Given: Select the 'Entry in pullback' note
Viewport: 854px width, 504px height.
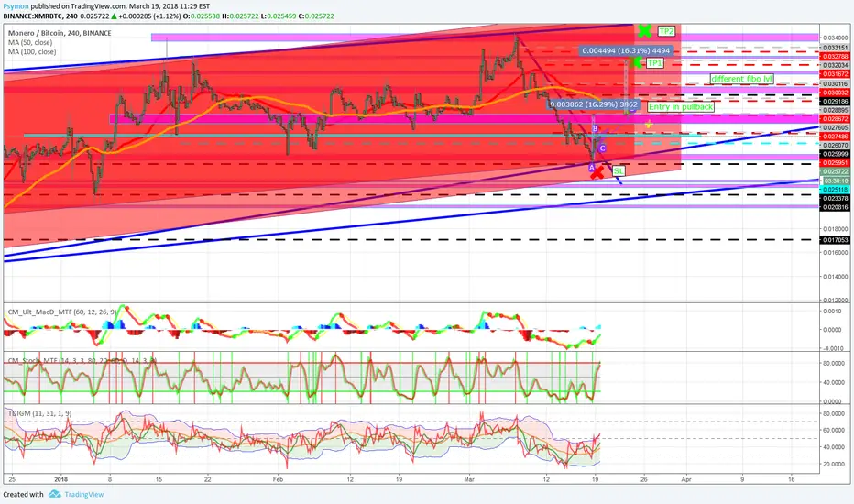Looking at the screenshot, I should pos(681,107).
